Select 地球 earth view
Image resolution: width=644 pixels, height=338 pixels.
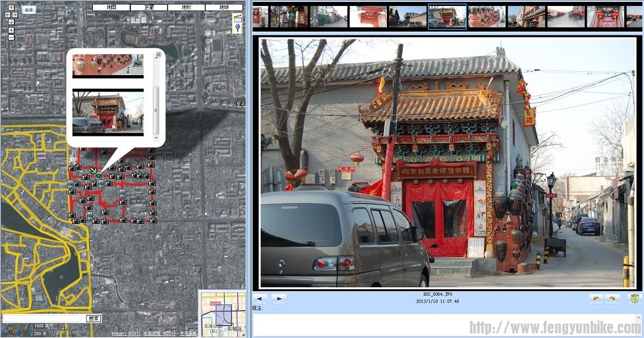coord(223,7)
